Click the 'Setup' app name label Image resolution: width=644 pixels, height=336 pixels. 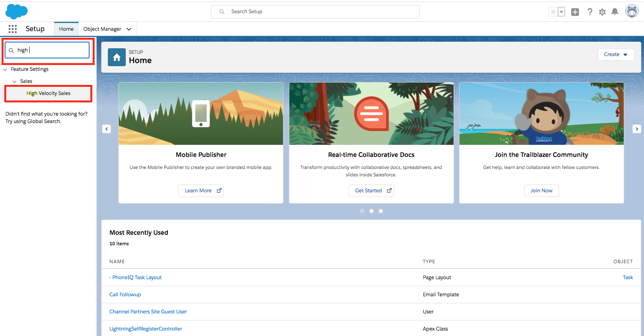click(35, 29)
